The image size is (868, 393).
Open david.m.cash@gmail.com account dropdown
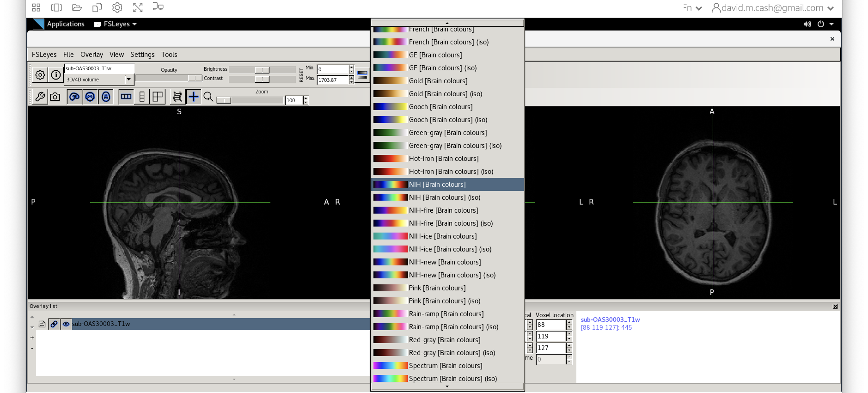tap(773, 8)
